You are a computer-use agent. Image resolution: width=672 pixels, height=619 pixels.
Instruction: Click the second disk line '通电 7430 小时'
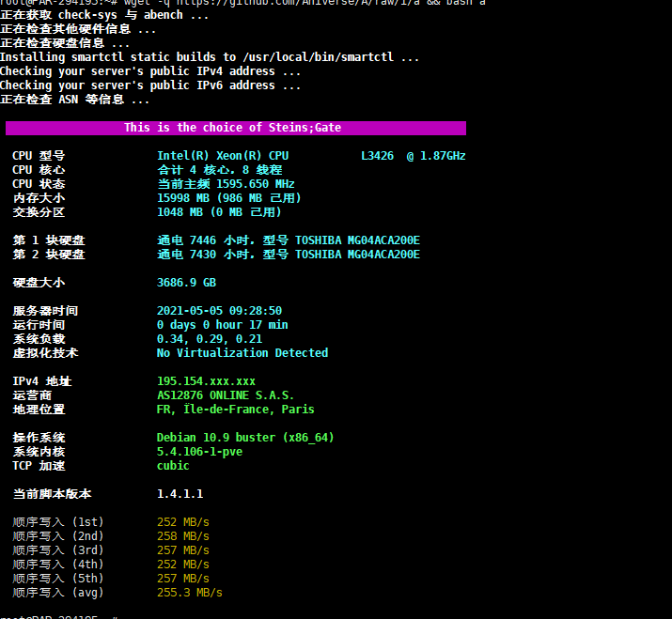click(x=206, y=255)
